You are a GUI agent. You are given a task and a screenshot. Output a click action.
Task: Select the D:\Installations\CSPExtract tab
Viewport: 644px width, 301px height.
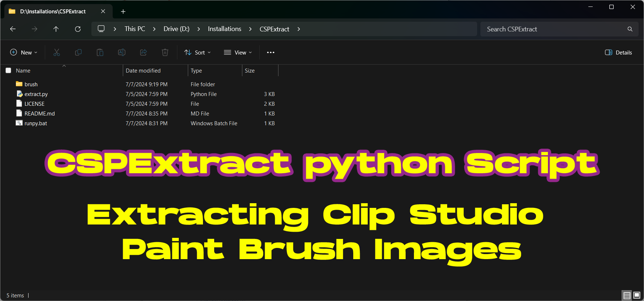tap(58, 11)
